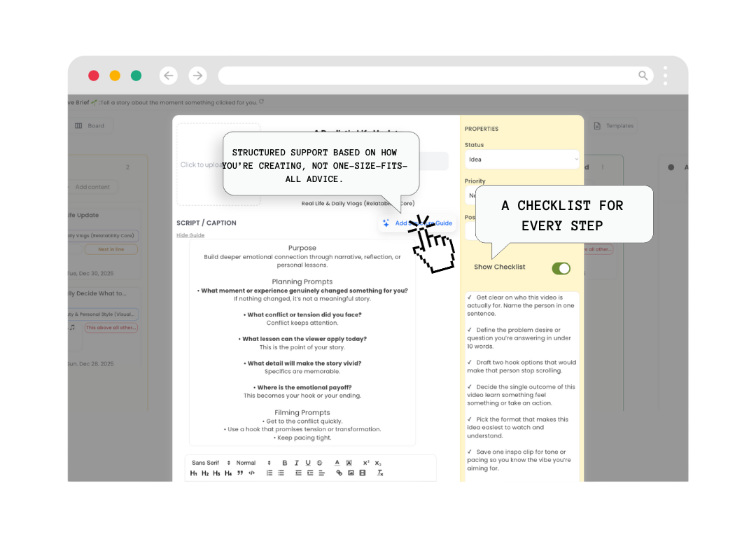The image size is (756, 537).
Task: Check 'Save one inspo clip' checklist item
Action: pos(469,452)
